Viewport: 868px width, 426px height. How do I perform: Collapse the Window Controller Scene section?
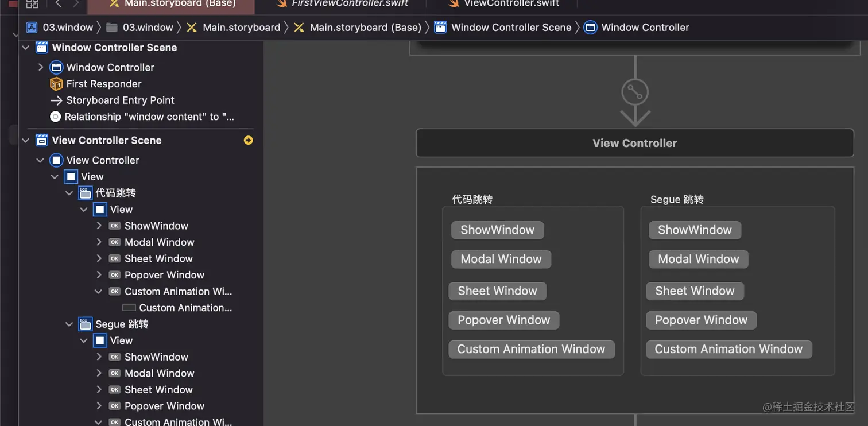(x=26, y=48)
